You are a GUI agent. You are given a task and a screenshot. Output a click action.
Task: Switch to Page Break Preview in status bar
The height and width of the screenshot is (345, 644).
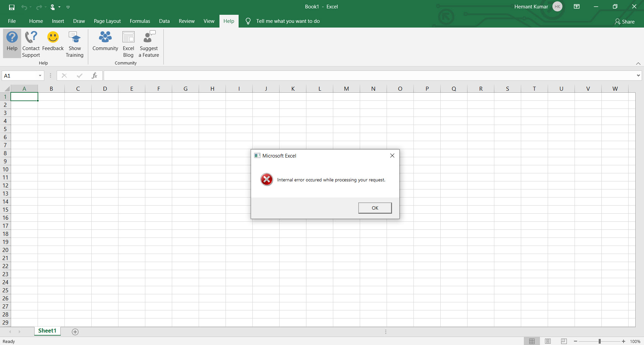[564, 341]
